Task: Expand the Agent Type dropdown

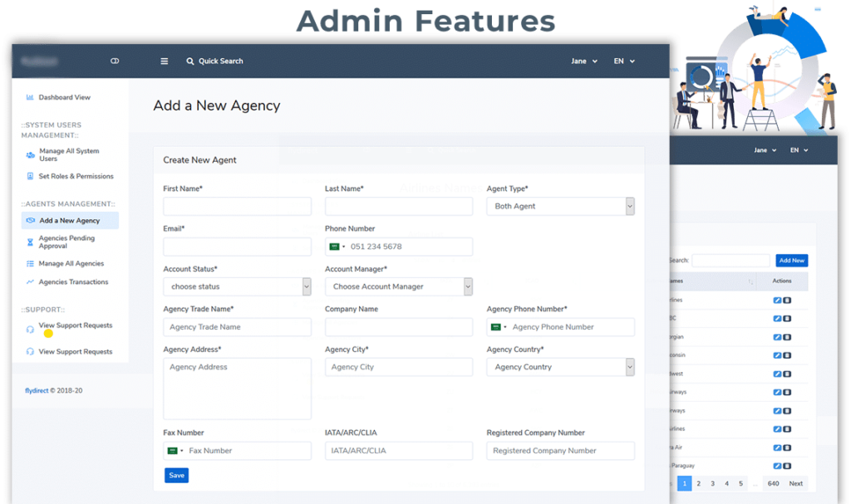Action: (x=560, y=207)
